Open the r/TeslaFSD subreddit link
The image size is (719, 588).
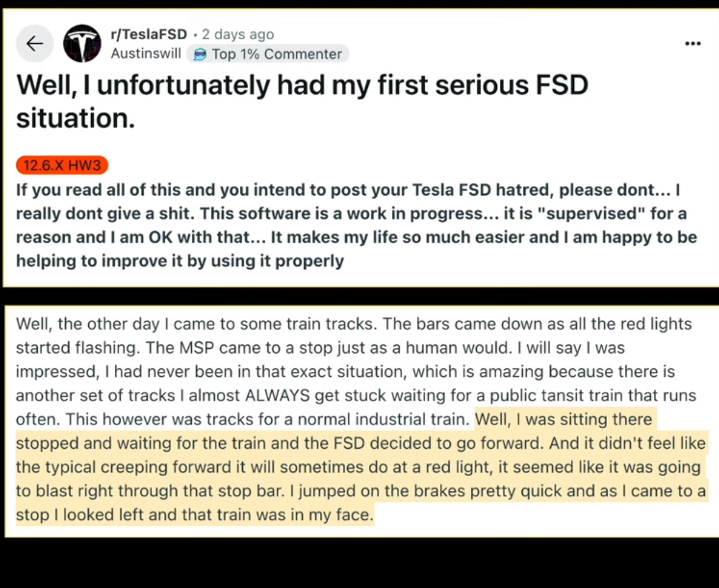149,34
